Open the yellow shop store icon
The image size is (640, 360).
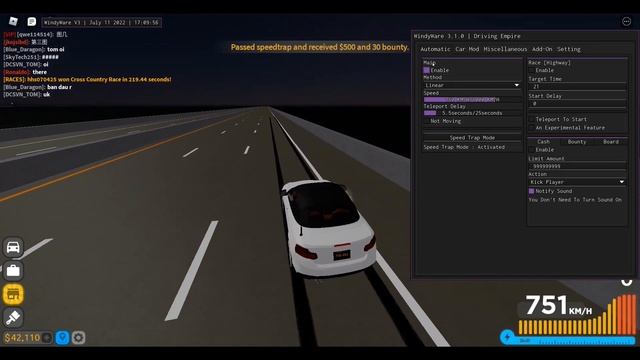13,294
